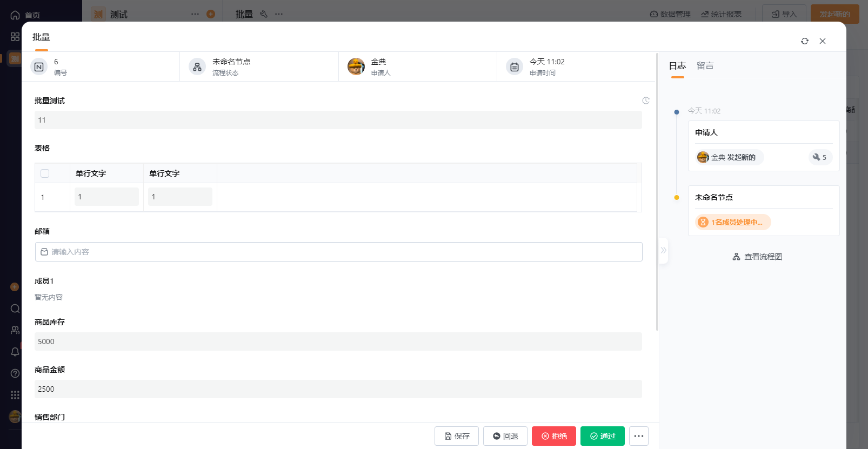Click the orange plus icon in left sidebar
Screen dimensions: 868x449
coord(15,287)
